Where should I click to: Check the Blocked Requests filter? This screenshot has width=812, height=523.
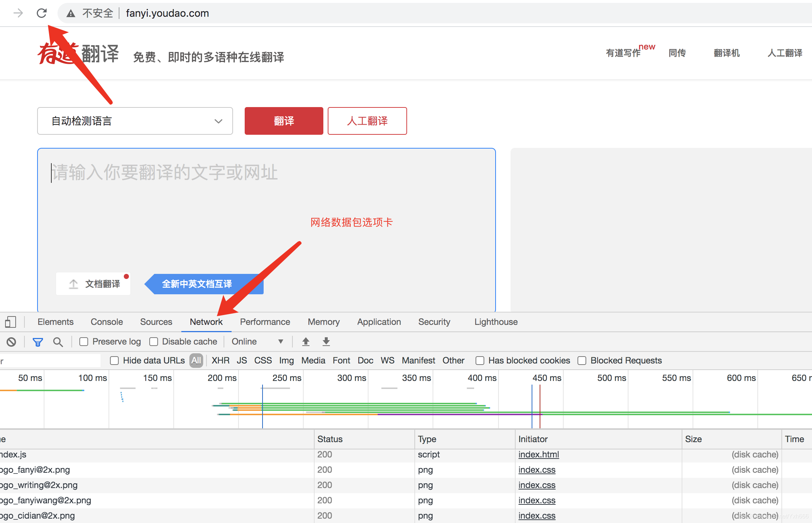tap(582, 361)
